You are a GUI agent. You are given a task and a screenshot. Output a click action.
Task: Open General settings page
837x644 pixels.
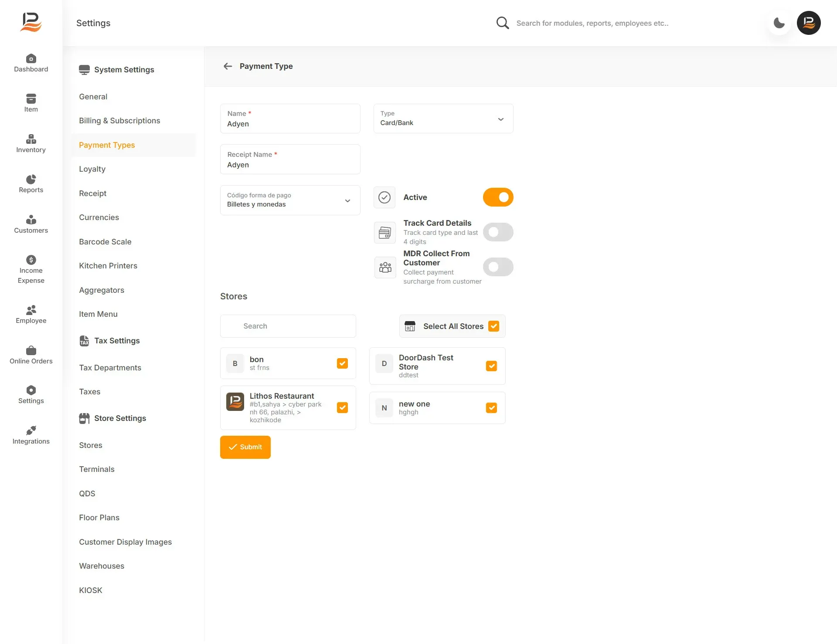pyautogui.click(x=93, y=97)
